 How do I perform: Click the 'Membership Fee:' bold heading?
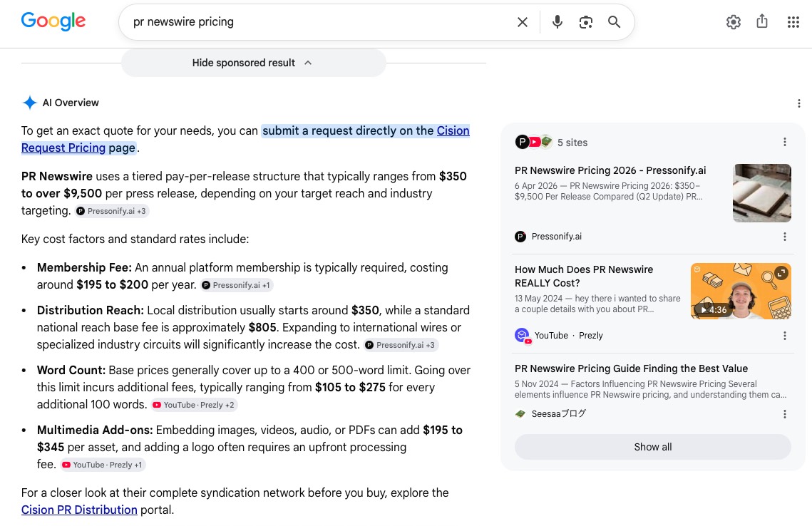pyautogui.click(x=84, y=268)
